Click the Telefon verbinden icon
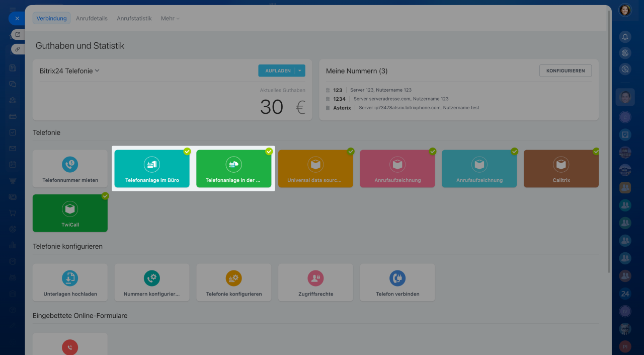The height and width of the screenshot is (355, 644). click(397, 278)
